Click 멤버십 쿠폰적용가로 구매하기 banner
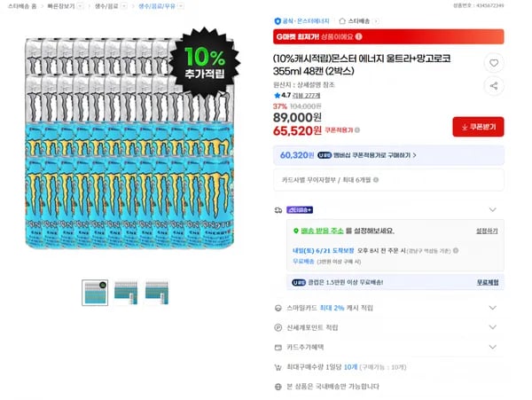This screenshot has width=532, height=400. (388, 155)
